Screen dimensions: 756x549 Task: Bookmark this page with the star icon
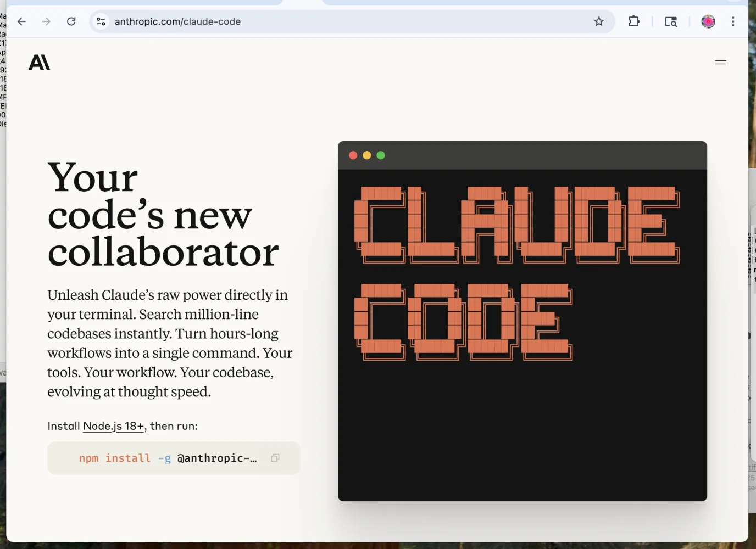[599, 21]
